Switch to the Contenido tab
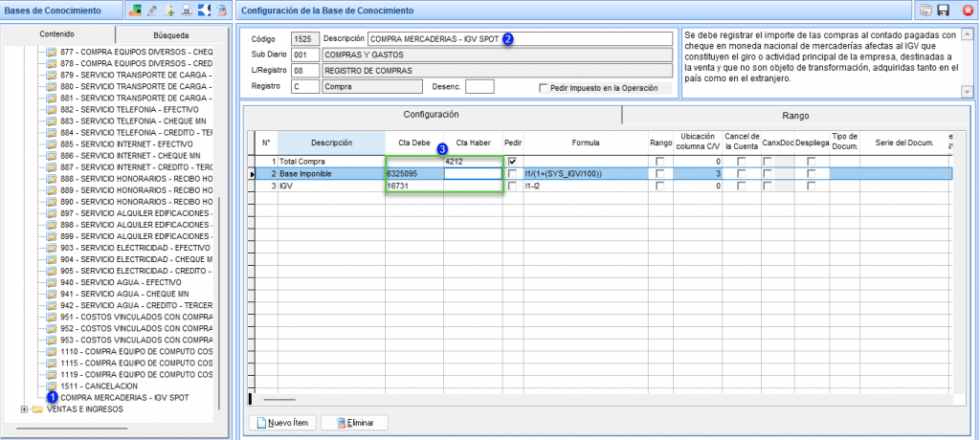Image resolution: width=980 pixels, height=440 pixels. (56, 34)
